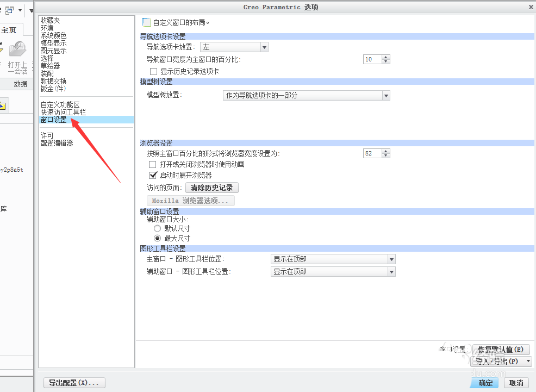
Task: Click 许可 in the category list
Action: point(47,135)
